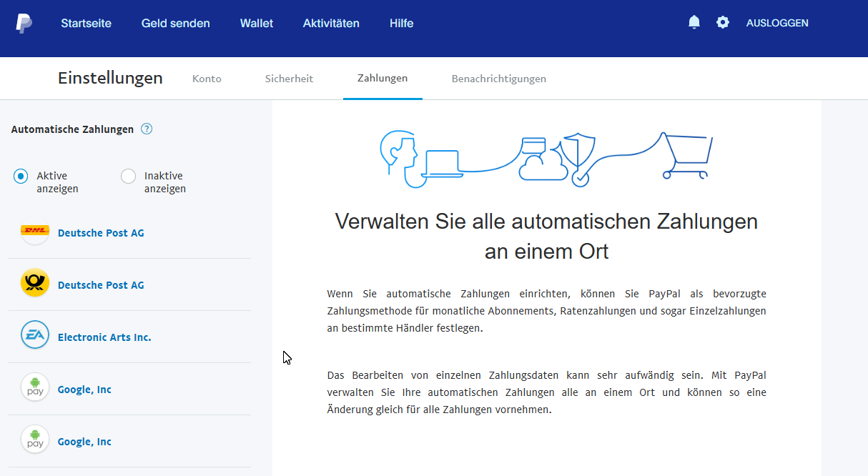This screenshot has width=868, height=476.
Task: Open the Automatische Zahlungen help icon
Action: coord(147,129)
